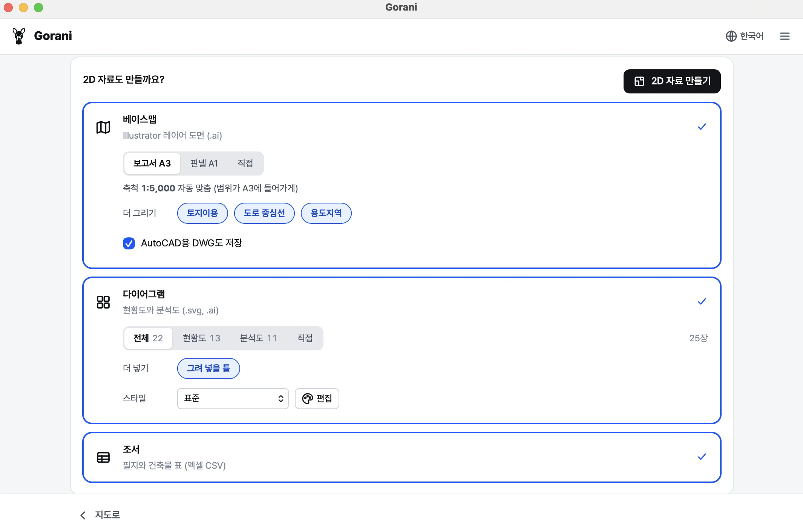Select the 분석도 11 tab

[258, 338]
